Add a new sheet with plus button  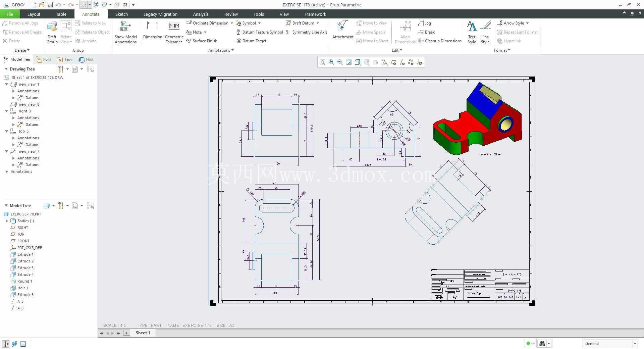coord(126,333)
